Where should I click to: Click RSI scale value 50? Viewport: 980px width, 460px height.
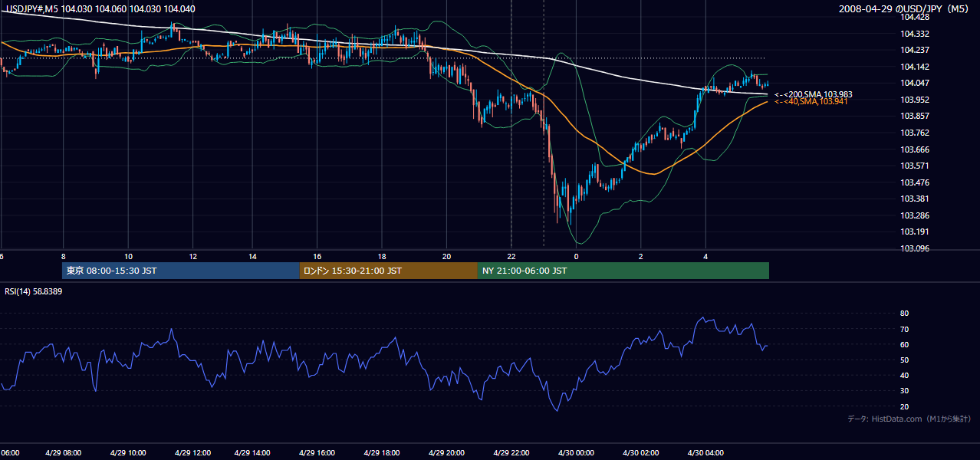pos(905,360)
